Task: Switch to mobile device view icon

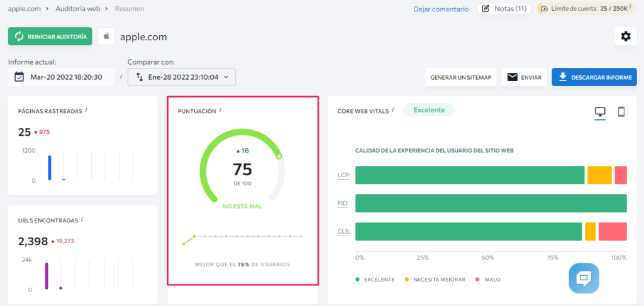Action: 621,112
